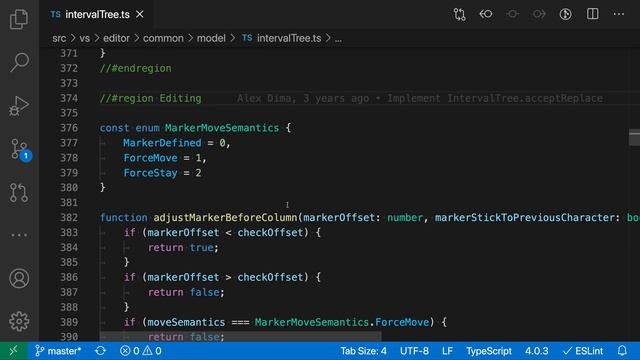Click the ESLint status item

583,351
